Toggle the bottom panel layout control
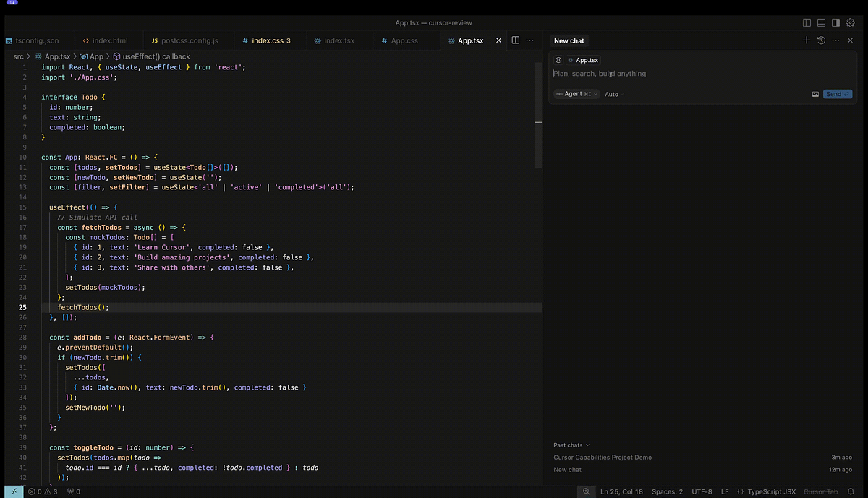Screen dimensions: 868x498 click(x=821, y=22)
